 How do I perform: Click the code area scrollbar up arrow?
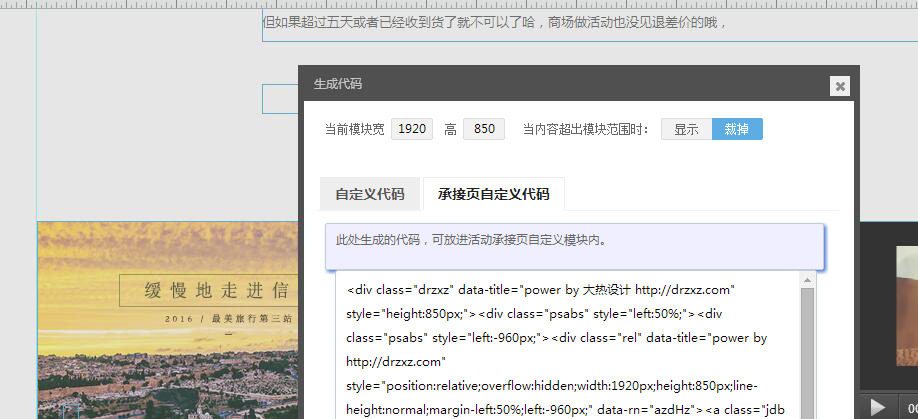coord(807,279)
